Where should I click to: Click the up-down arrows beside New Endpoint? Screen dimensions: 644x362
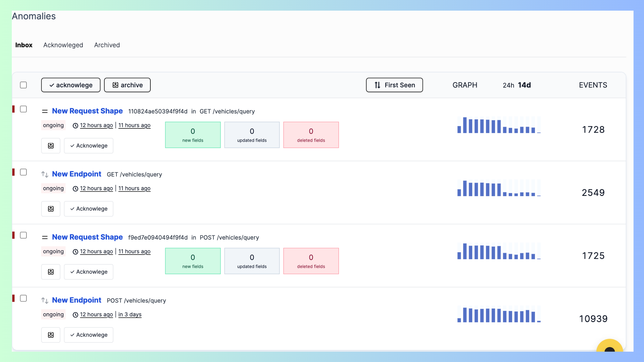[45, 174]
